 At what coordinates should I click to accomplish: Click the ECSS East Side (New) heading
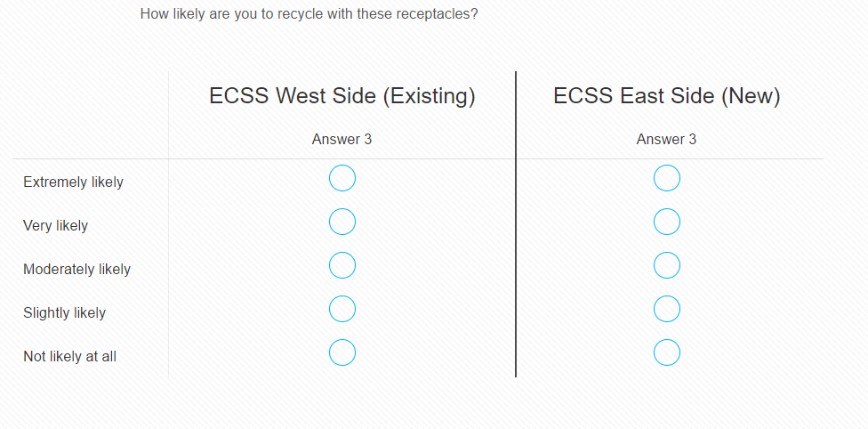(667, 96)
